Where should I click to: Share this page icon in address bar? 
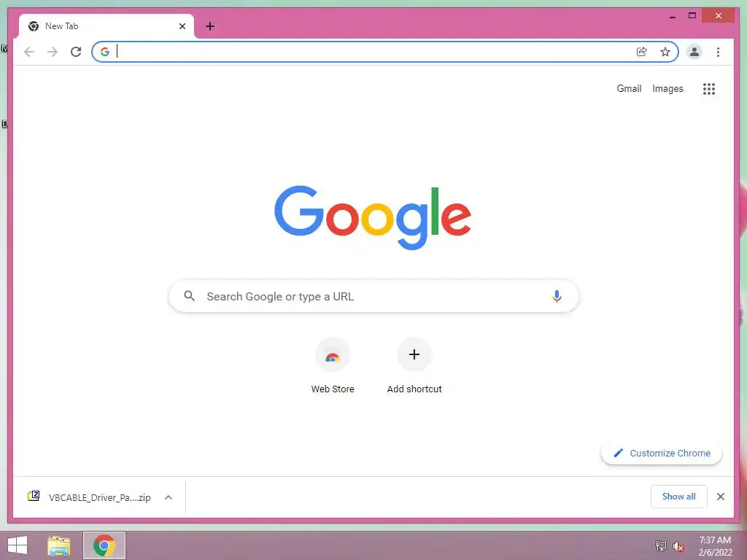point(642,52)
